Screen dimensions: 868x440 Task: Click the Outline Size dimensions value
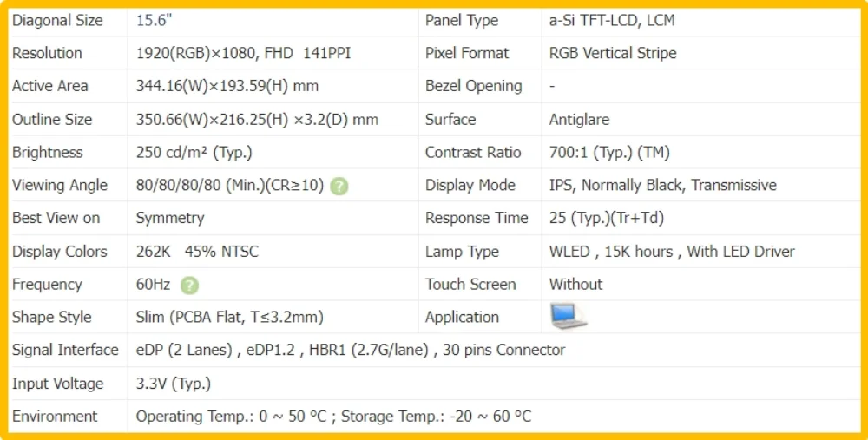[x=258, y=120]
